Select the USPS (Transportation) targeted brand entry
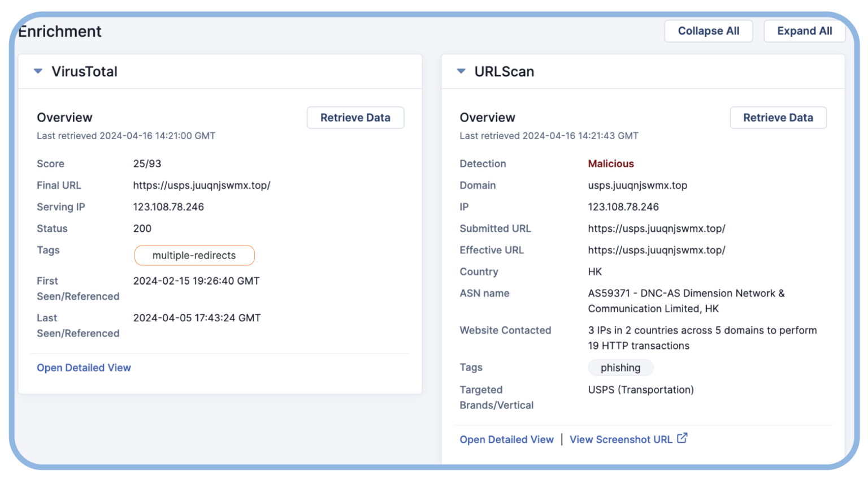The image size is (868, 483). pyautogui.click(x=641, y=390)
